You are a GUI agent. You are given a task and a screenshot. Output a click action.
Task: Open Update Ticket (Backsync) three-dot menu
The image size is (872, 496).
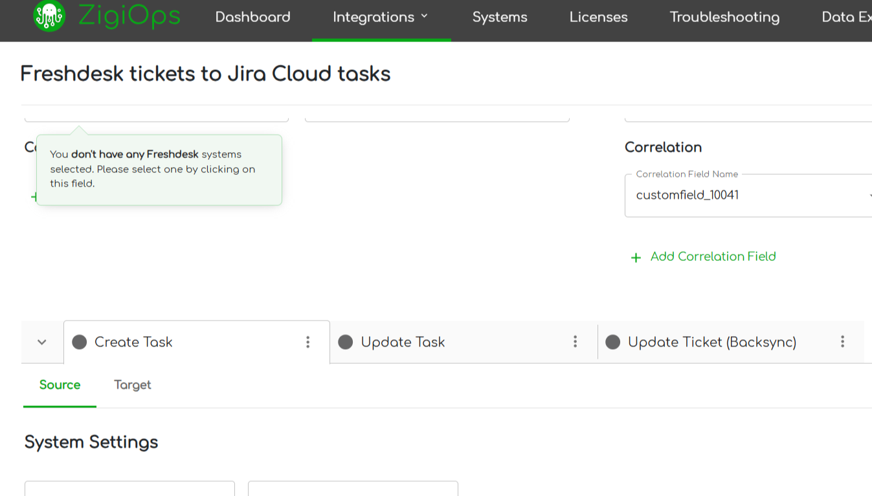coord(842,342)
